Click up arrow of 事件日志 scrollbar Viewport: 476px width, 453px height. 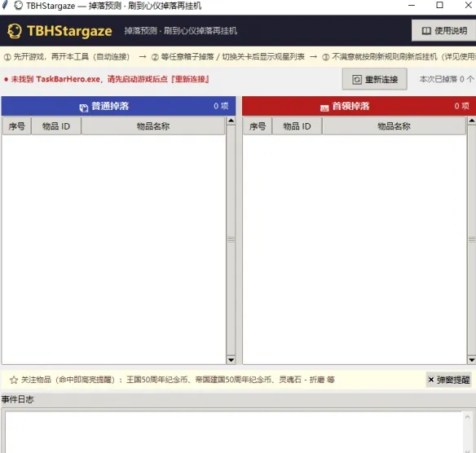point(468,417)
